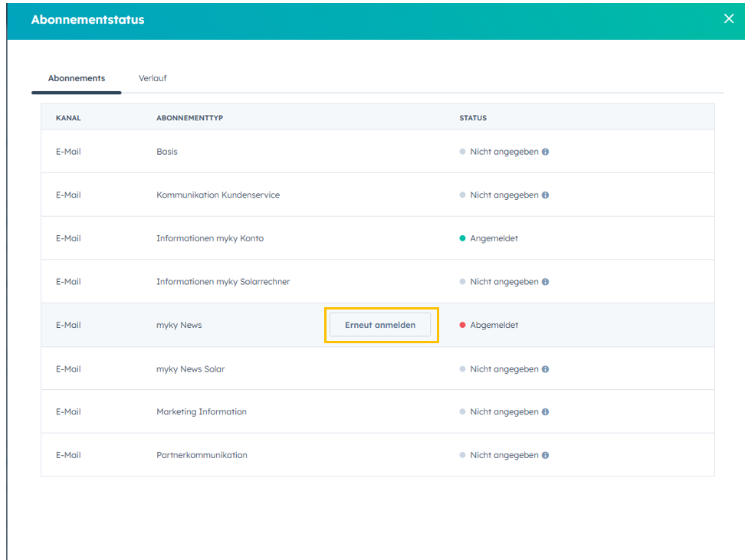Viewport: 745px width, 560px height.
Task: Click the Kanal column header
Action: pos(68,118)
